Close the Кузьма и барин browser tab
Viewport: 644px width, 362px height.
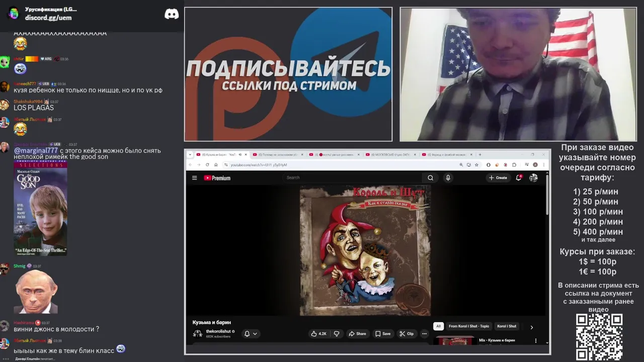246,155
